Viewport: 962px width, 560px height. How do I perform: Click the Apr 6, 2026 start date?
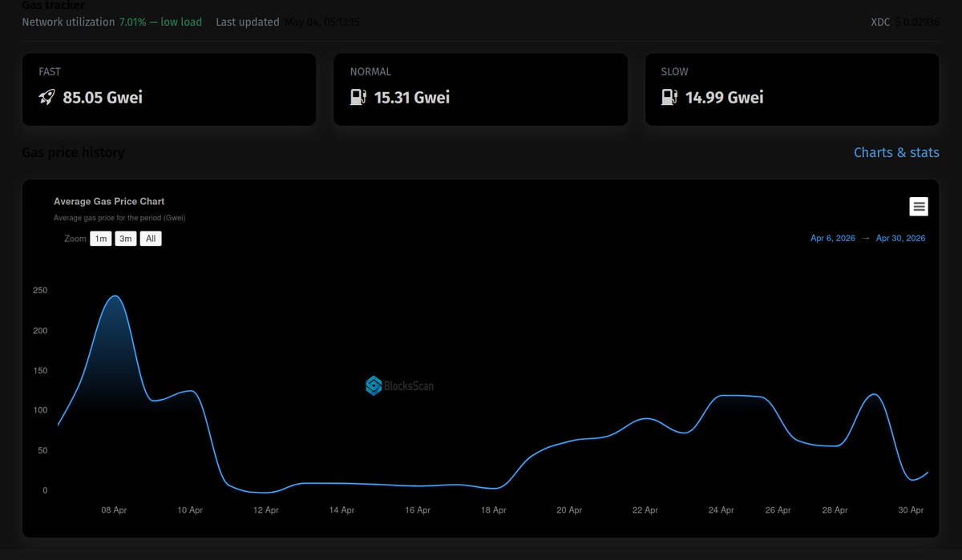(x=833, y=238)
